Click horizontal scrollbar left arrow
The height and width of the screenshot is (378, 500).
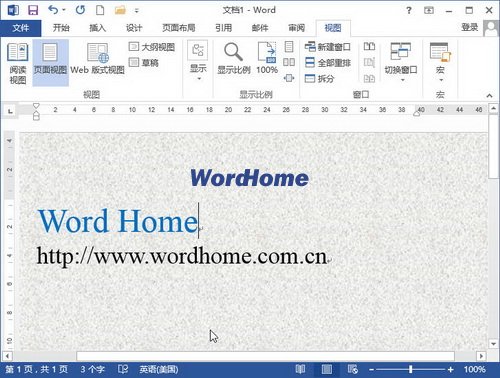(x=7, y=356)
